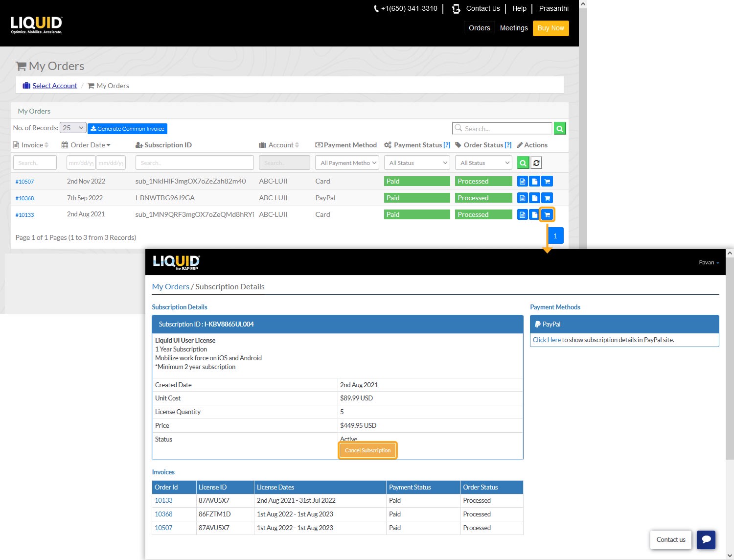Click the Buy Now button
Image resolution: width=734 pixels, height=560 pixels.
[x=551, y=28]
